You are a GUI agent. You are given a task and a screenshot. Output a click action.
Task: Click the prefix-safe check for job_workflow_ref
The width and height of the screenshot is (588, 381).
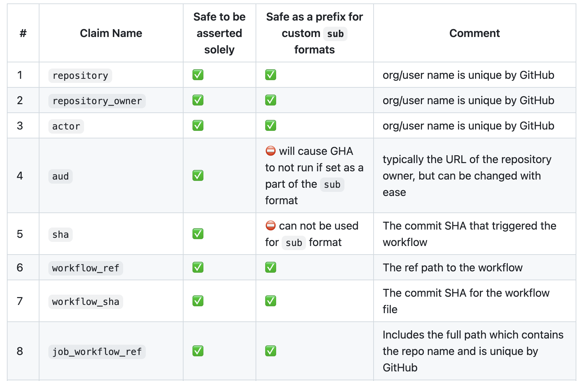pyautogui.click(x=271, y=351)
